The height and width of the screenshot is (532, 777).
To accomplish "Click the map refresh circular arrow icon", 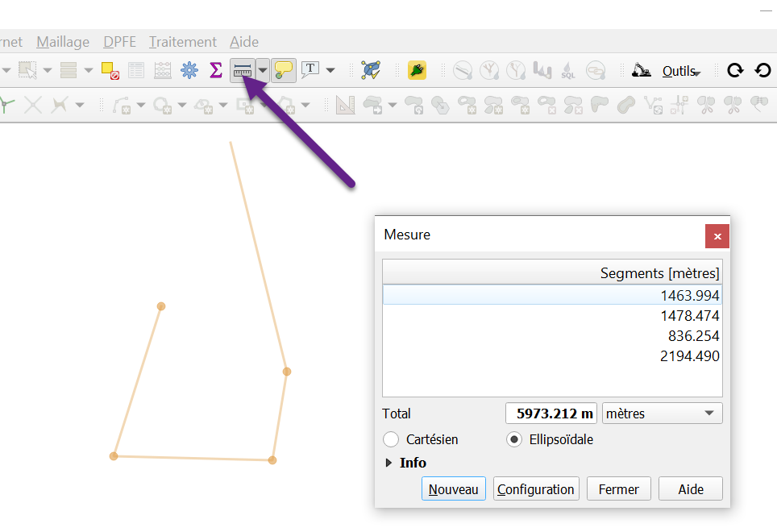I will pyautogui.click(x=734, y=70).
